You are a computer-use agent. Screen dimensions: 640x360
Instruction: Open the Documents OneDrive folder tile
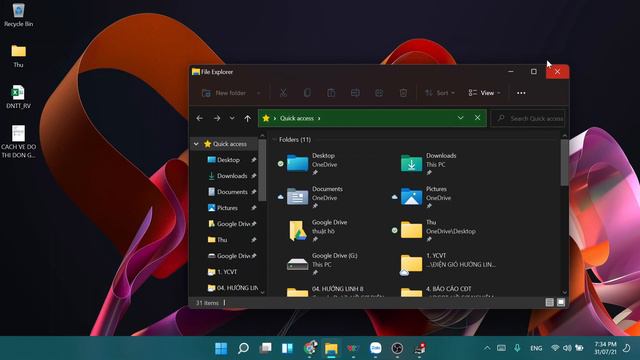pos(312,198)
